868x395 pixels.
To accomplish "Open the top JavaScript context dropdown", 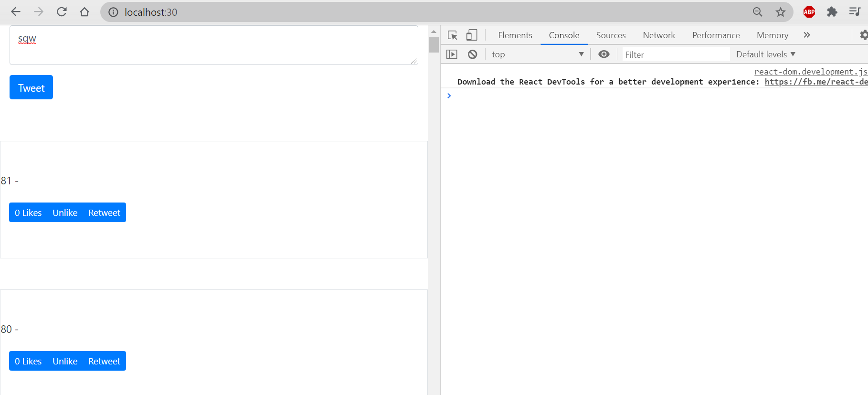I will tap(538, 54).
